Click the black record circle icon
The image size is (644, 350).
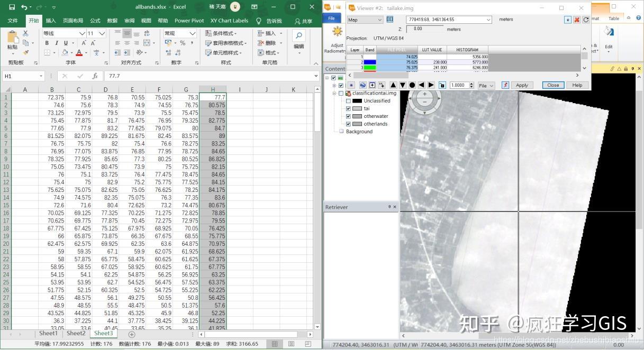(413, 85)
